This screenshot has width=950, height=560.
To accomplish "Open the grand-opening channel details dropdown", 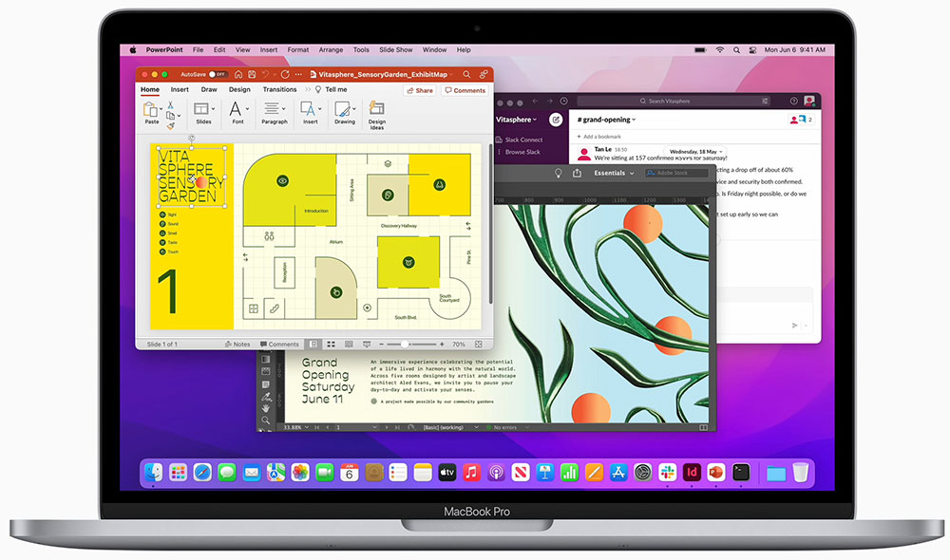I will (x=633, y=120).
